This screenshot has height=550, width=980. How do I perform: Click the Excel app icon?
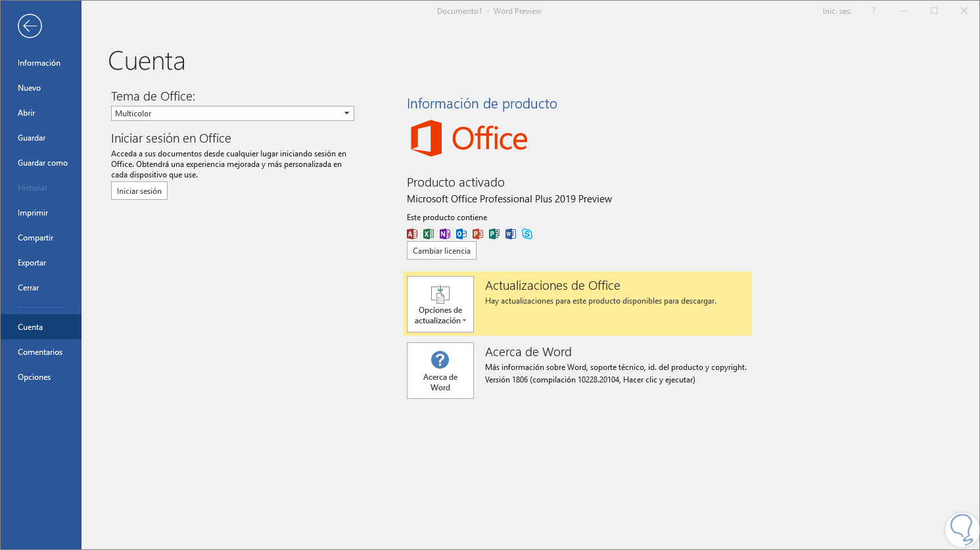(x=429, y=234)
